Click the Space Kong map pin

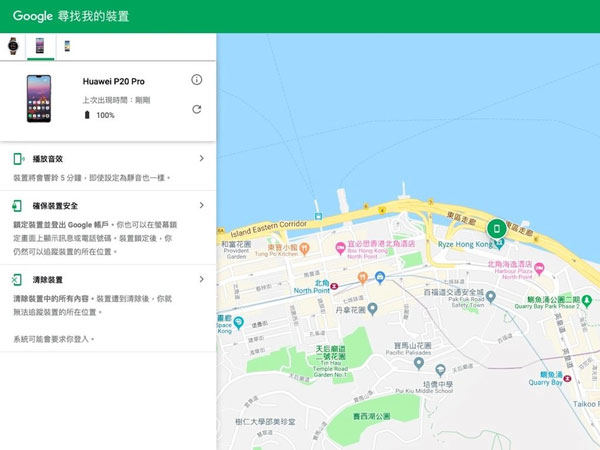pyautogui.click(x=238, y=323)
